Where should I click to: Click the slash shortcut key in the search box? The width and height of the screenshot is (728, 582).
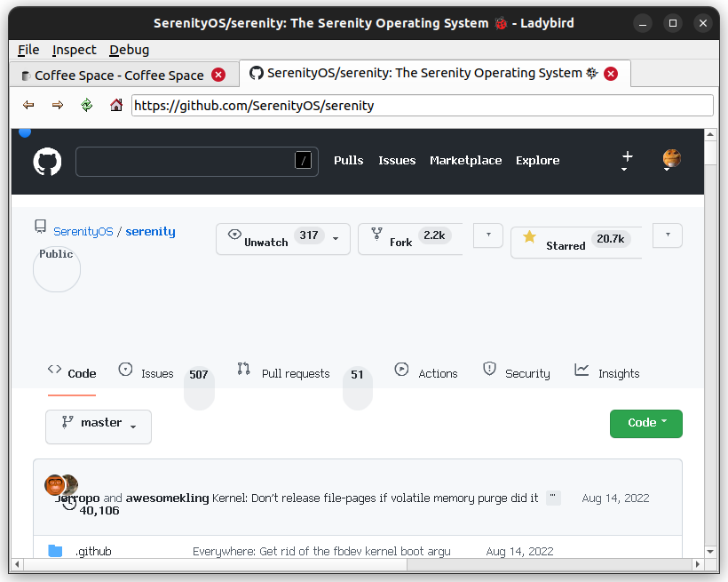click(x=303, y=160)
